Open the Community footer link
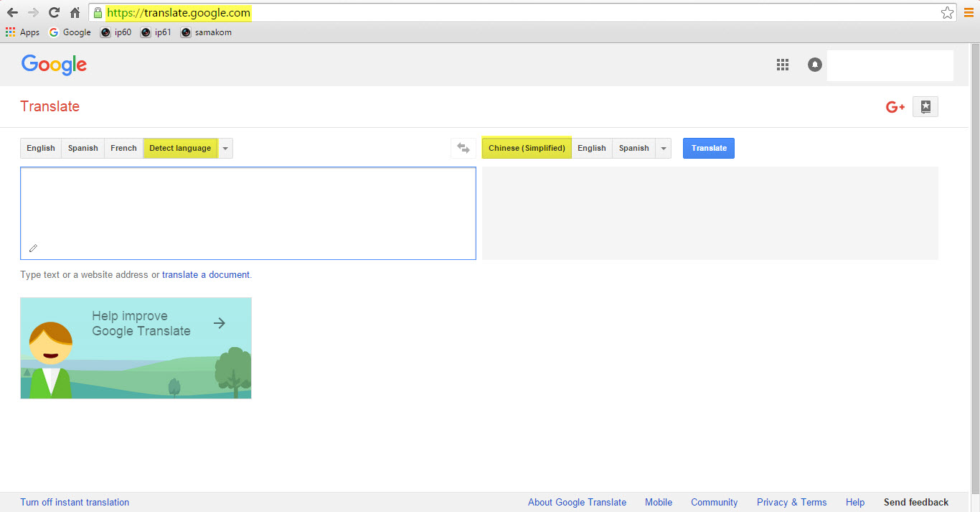The height and width of the screenshot is (512, 980). (x=714, y=502)
